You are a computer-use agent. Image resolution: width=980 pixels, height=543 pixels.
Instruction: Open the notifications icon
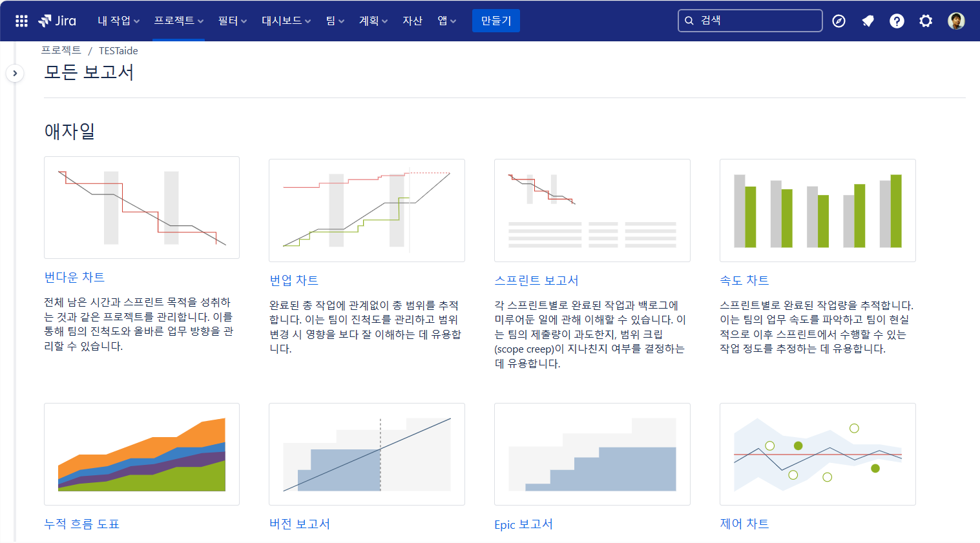coord(868,21)
